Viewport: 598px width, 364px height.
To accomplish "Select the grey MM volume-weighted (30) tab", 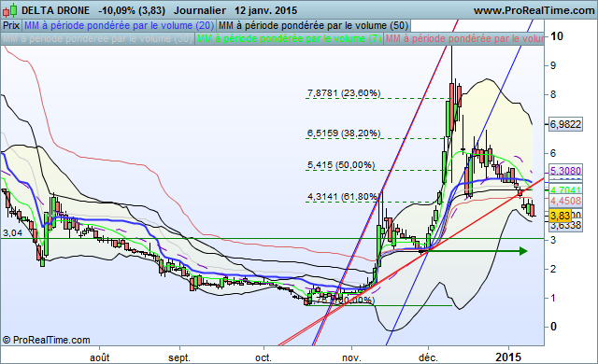I will pyautogui.click(x=98, y=38).
